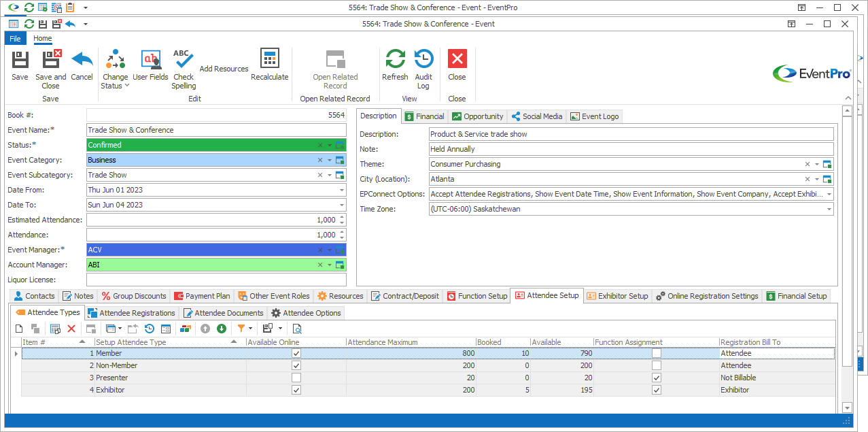Run Check Spelling from the ribbon
868x432 pixels.
tap(184, 69)
